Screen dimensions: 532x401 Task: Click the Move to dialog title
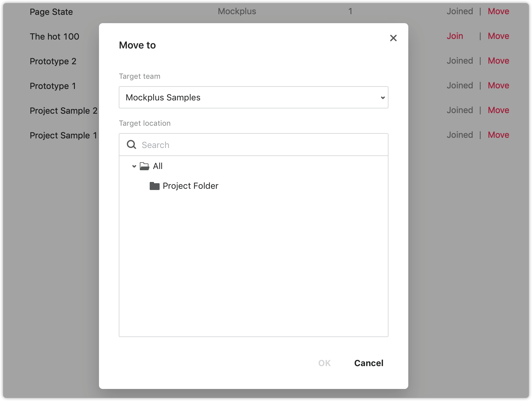pyautogui.click(x=137, y=45)
